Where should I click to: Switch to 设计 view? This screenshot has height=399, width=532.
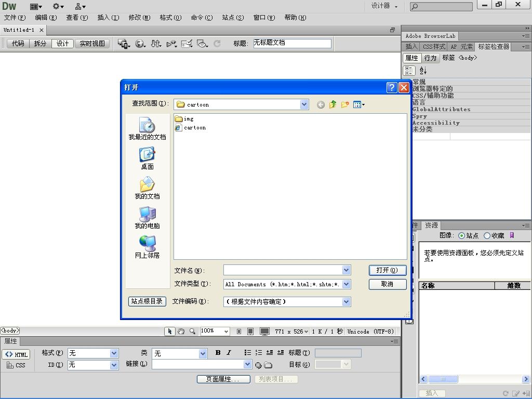[62, 44]
